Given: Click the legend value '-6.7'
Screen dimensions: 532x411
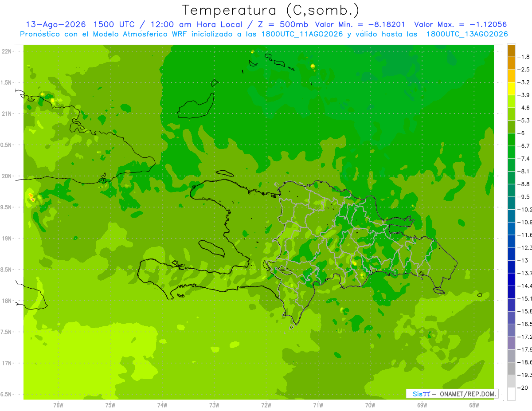Looking at the screenshot, I should (524, 146).
